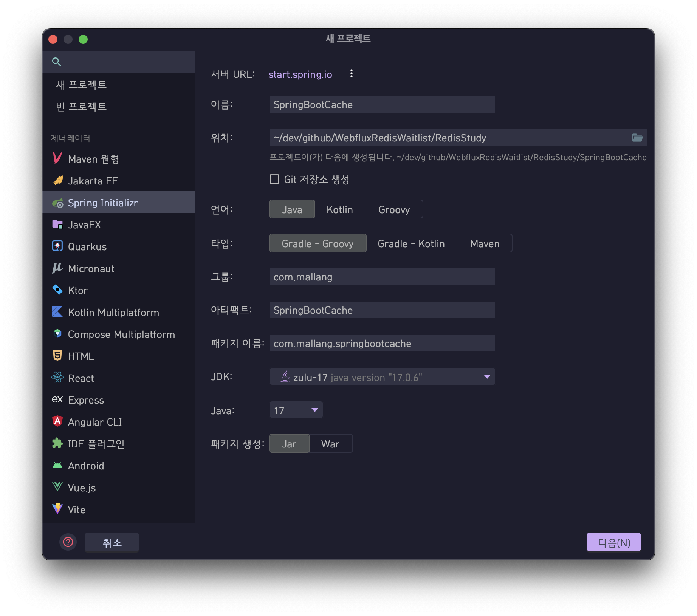The height and width of the screenshot is (616, 697).
Task: Click the Vue.js logo icon
Action: point(57,487)
